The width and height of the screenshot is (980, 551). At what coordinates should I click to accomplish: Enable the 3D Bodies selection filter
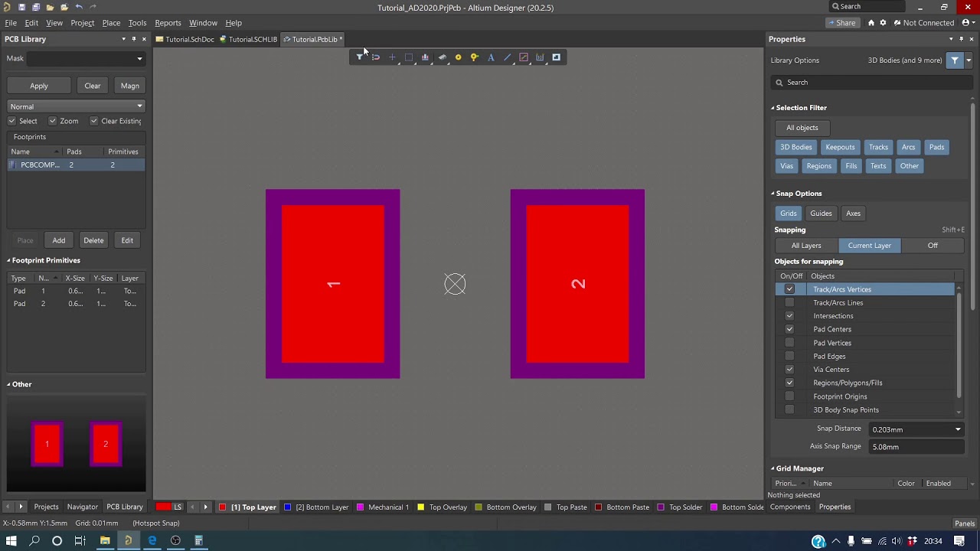click(x=796, y=147)
